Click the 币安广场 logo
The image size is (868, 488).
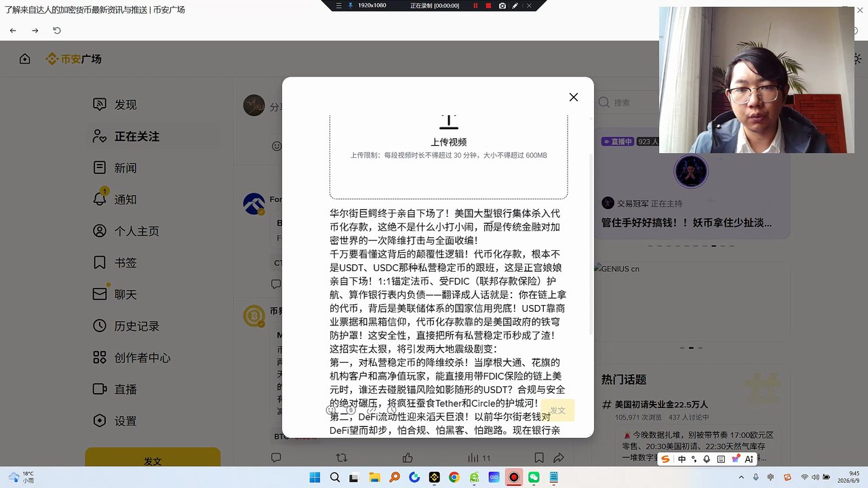tap(73, 59)
